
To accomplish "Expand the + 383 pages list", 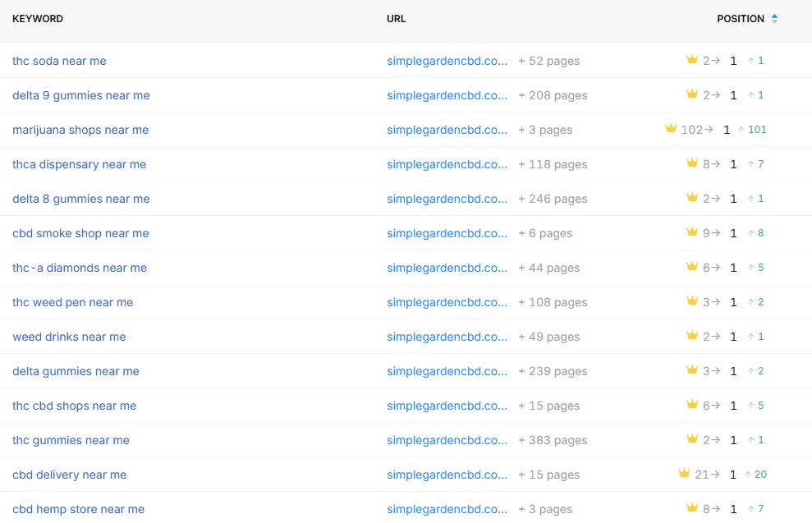I will coord(553,440).
